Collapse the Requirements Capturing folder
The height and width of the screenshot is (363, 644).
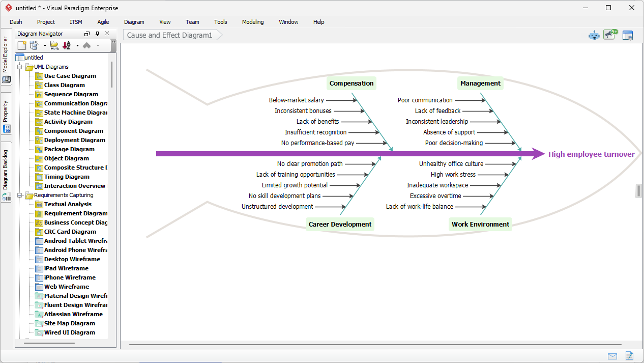(20, 195)
